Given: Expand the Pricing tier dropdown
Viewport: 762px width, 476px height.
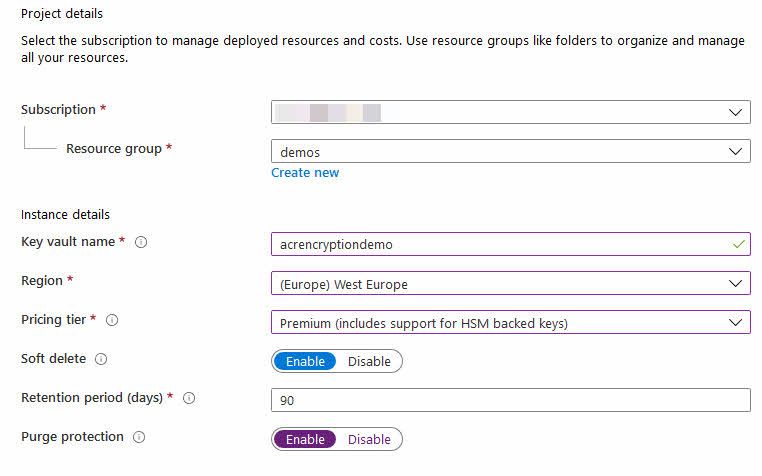Looking at the screenshot, I should (511, 322).
